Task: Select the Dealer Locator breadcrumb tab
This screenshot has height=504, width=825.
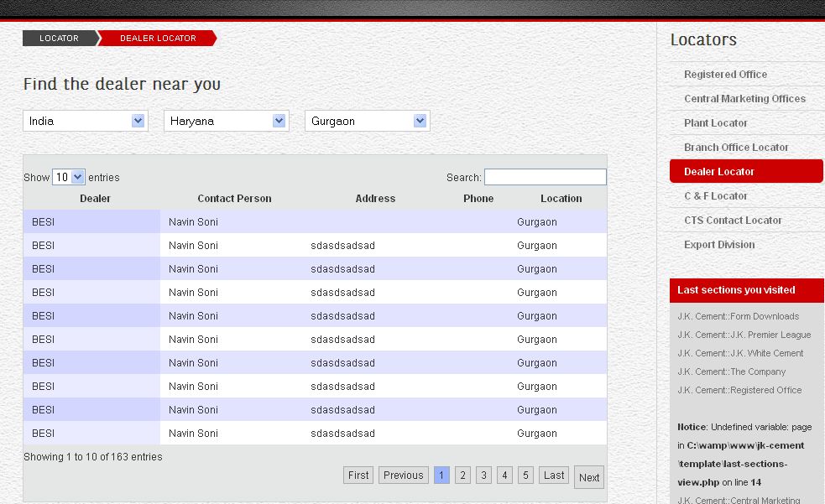Action: pos(158,38)
